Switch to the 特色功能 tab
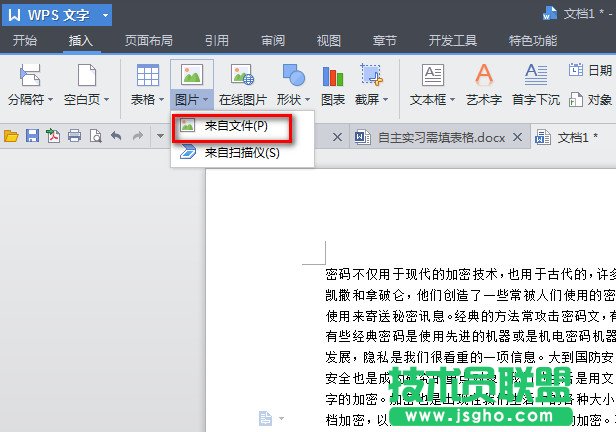 [x=533, y=40]
